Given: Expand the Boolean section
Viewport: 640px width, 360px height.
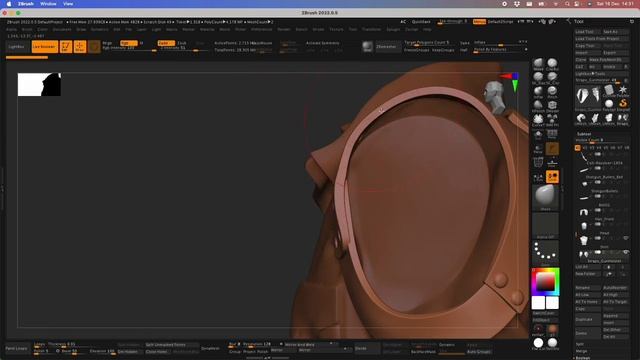Looking at the screenshot, I should (x=582, y=358).
